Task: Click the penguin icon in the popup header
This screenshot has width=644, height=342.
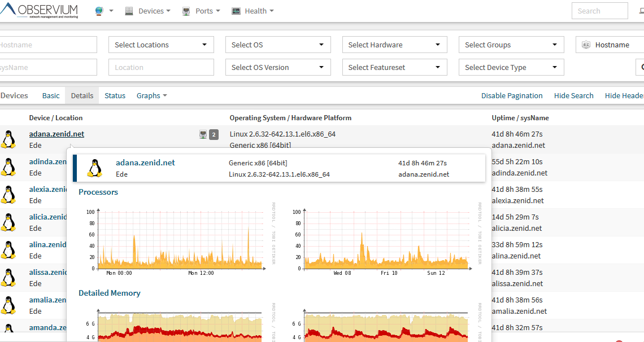Action: point(95,168)
